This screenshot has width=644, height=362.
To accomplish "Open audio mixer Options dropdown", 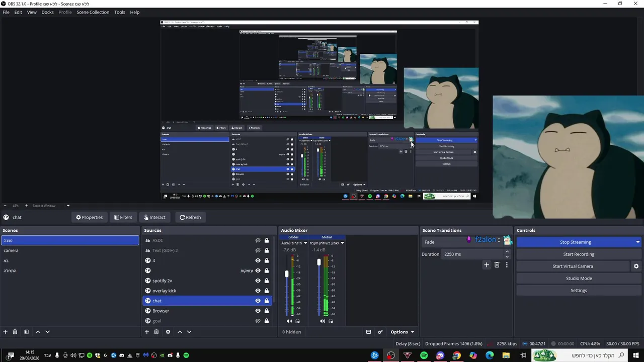I will pyautogui.click(x=403, y=332).
